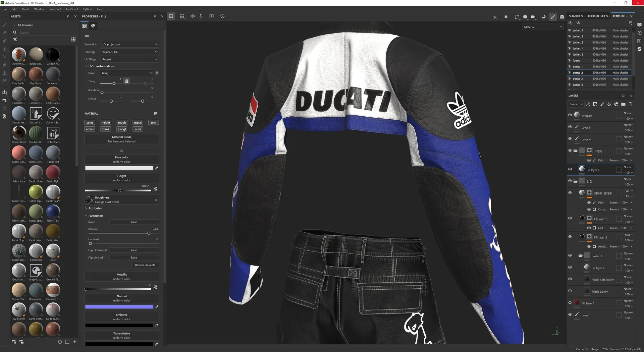Add a folder to the layer stack
644x352 pixels.
[x=623, y=104]
